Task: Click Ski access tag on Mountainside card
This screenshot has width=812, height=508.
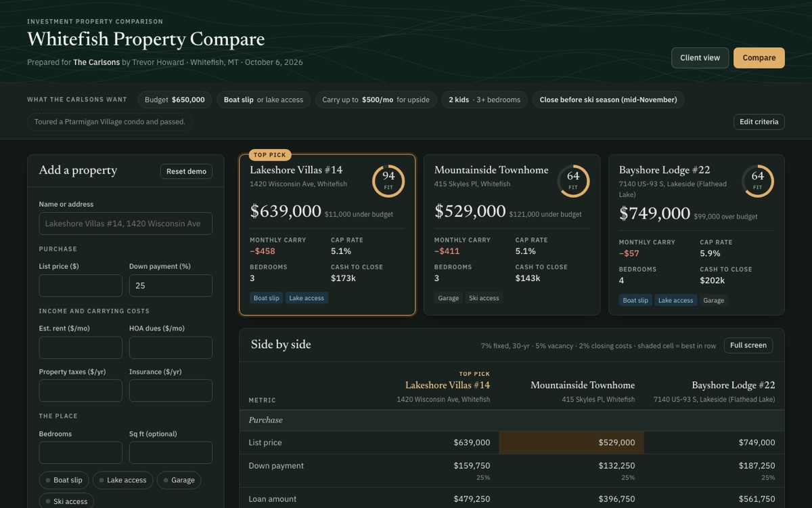Action: coord(484,298)
